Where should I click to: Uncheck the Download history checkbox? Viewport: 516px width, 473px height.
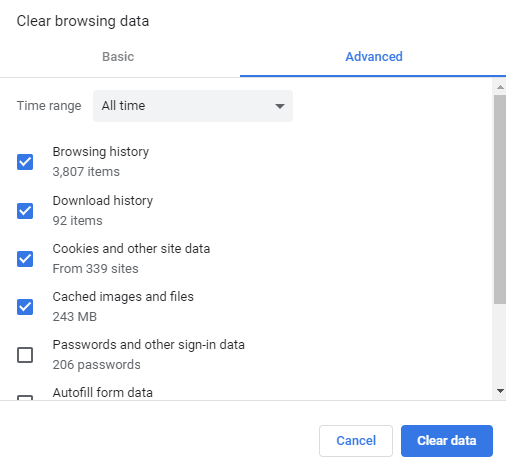tap(25, 211)
